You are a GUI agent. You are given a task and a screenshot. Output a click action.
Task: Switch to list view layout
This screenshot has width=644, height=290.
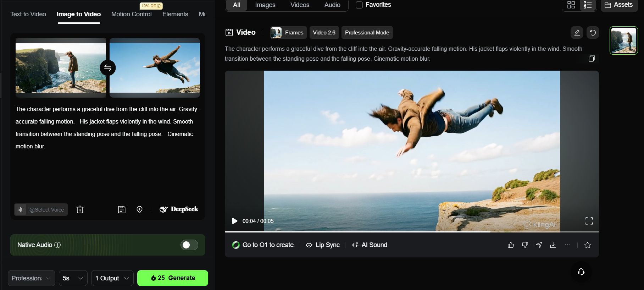(x=588, y=5)
